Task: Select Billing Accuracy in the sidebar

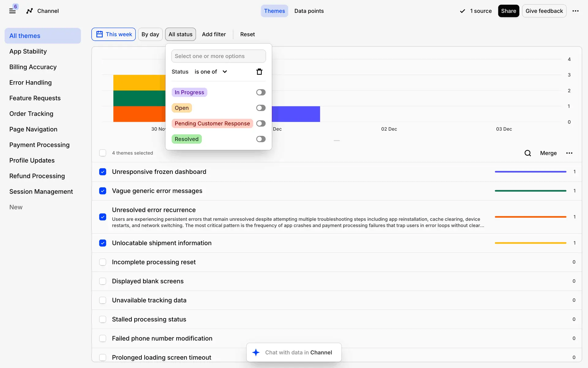Action: [33, 67]
